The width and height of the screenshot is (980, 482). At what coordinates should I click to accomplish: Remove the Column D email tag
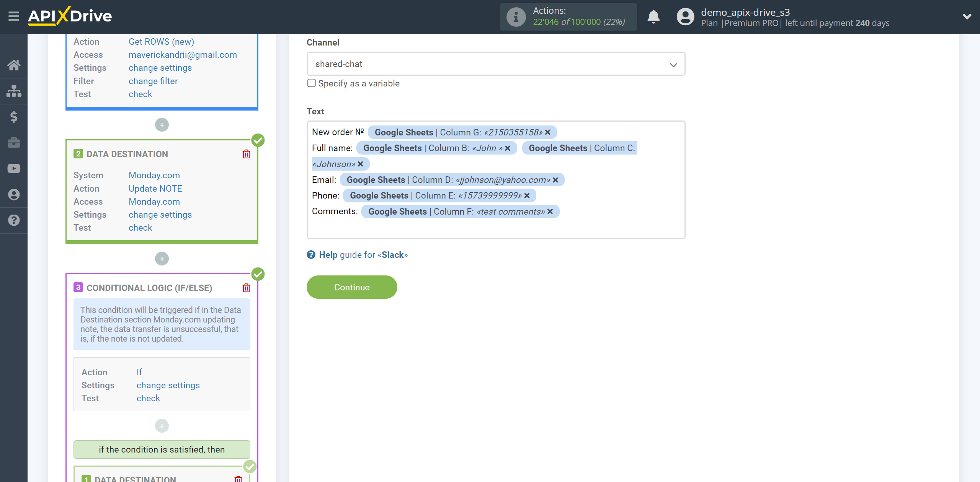555,180
